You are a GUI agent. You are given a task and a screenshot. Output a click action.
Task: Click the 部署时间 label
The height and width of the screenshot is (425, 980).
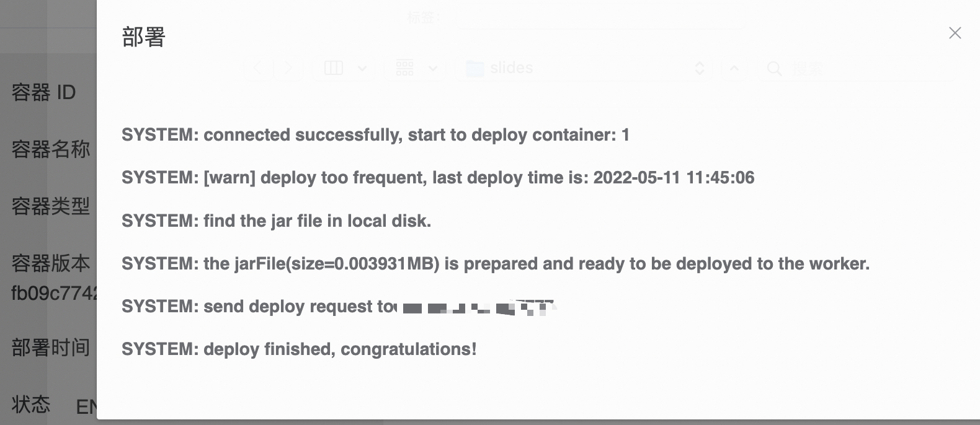[51, 348]
